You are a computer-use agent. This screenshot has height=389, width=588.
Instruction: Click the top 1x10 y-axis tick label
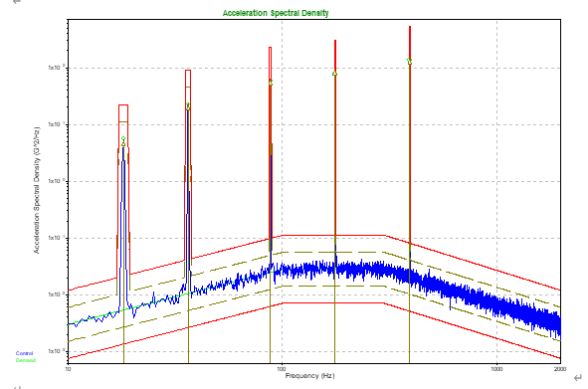57,68
